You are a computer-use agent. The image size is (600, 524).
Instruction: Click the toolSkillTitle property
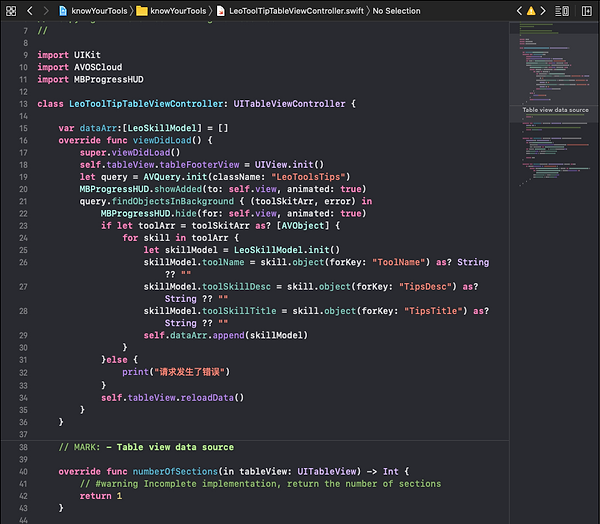coord(239,311)
